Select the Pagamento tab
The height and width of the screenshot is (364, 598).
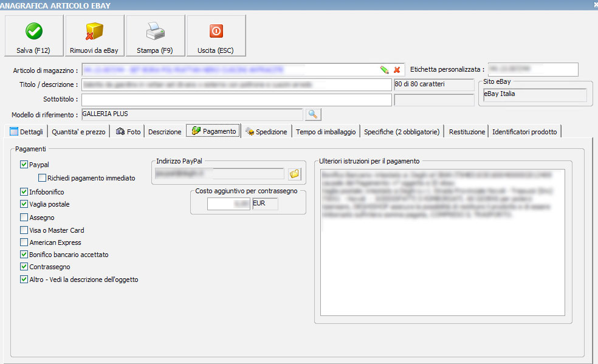[213, 131]
